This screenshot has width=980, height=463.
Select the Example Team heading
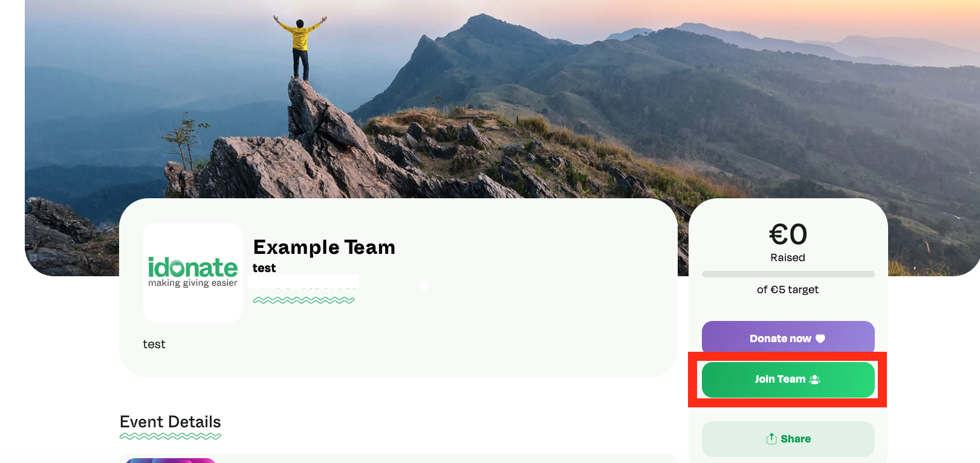pos(324,247)
